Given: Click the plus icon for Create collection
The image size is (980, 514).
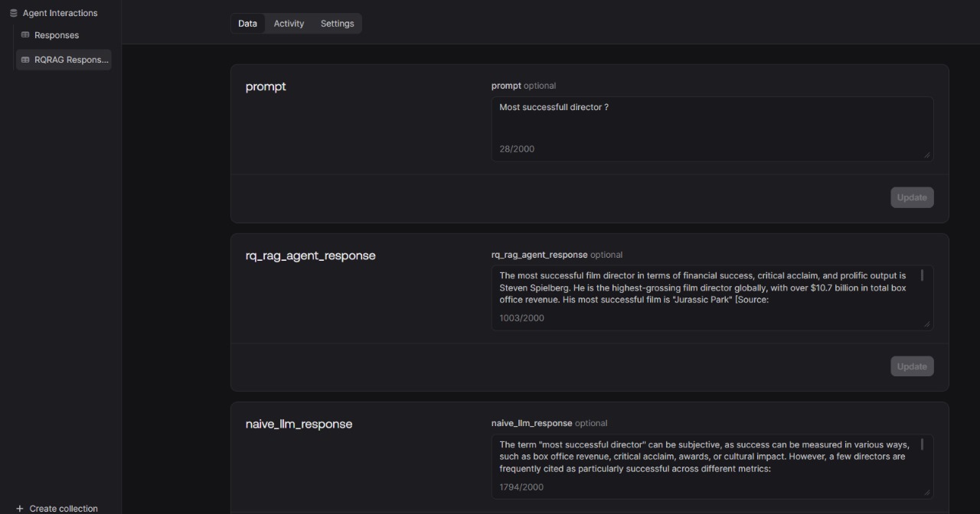Looking at the screenshot, I should click(x=20, y=509).
